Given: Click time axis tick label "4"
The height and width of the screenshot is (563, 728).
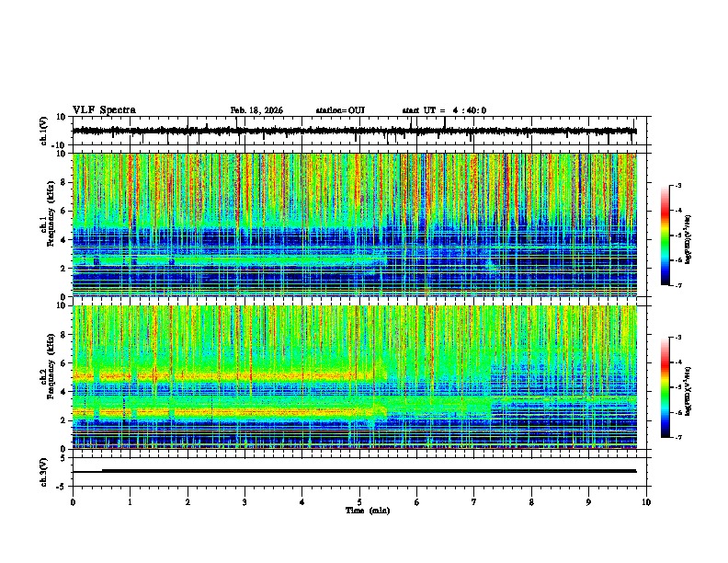Looking at the screenshot, I should click(x=302, y=502).
